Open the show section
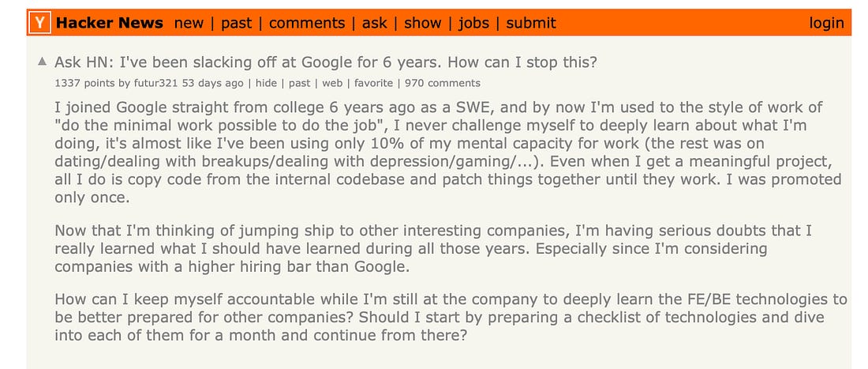 pyautogui.click(x=423, y=23)
